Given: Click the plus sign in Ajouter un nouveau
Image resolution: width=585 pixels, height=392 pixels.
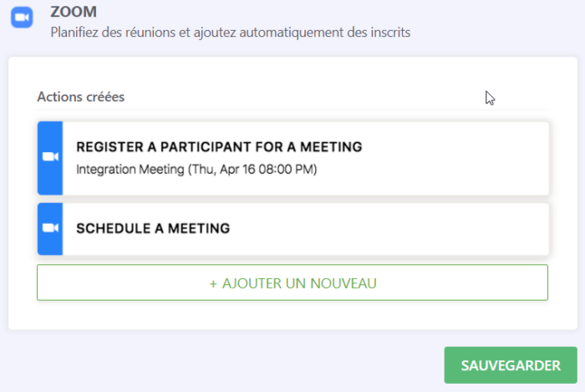Looking at the screenshot, I should click(213, 283).
